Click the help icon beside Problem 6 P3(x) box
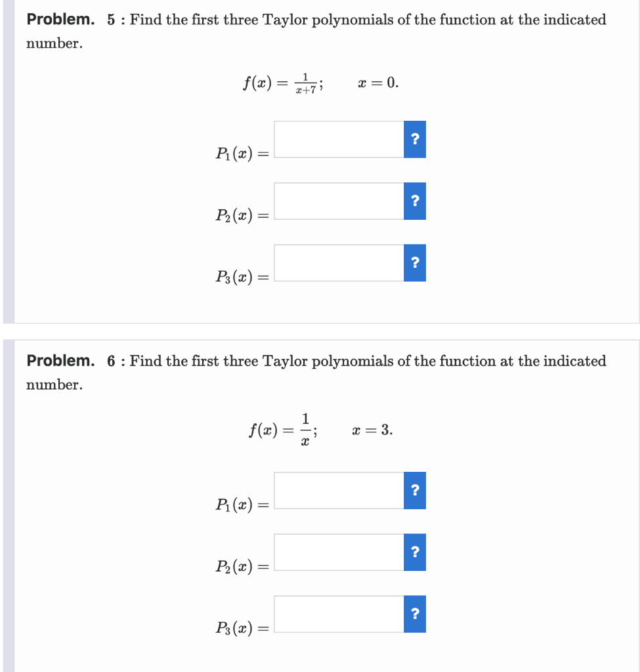 point(414,614)
